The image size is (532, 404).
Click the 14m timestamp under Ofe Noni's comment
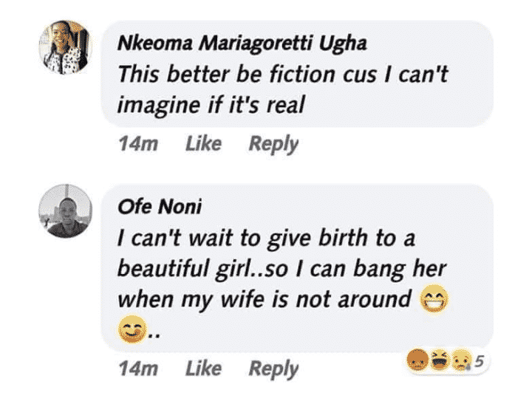pyautogui.click(x=138, y=368)
